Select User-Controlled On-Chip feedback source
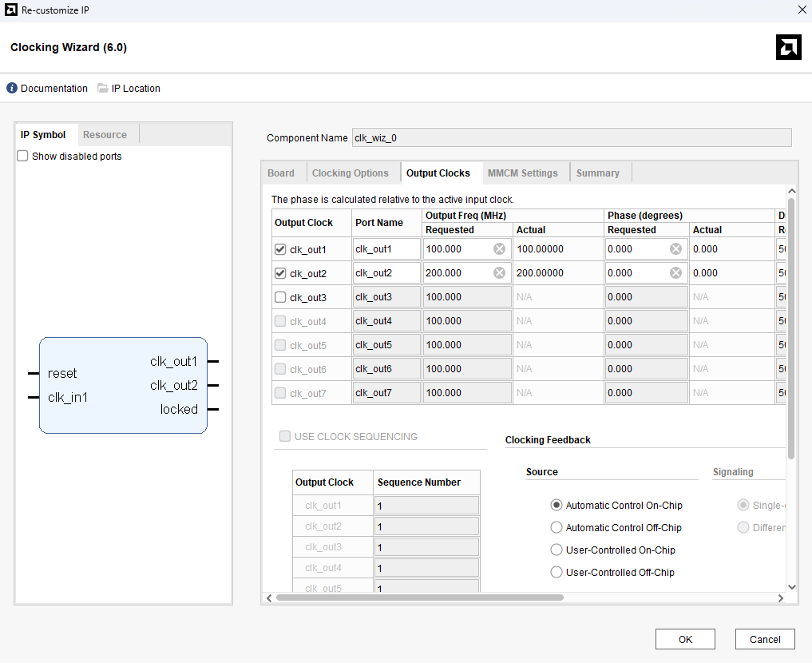Viewport: 812px width, 663px height. tap(557, 550)
